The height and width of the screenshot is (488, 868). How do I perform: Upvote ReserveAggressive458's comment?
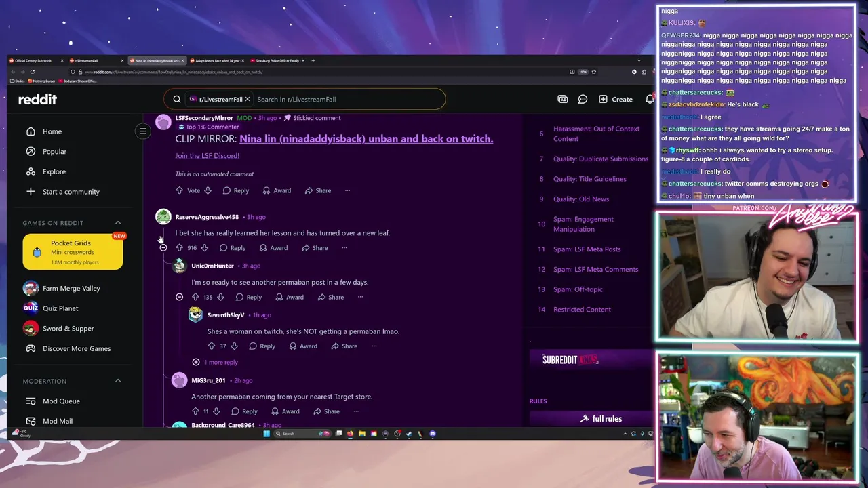180,248
